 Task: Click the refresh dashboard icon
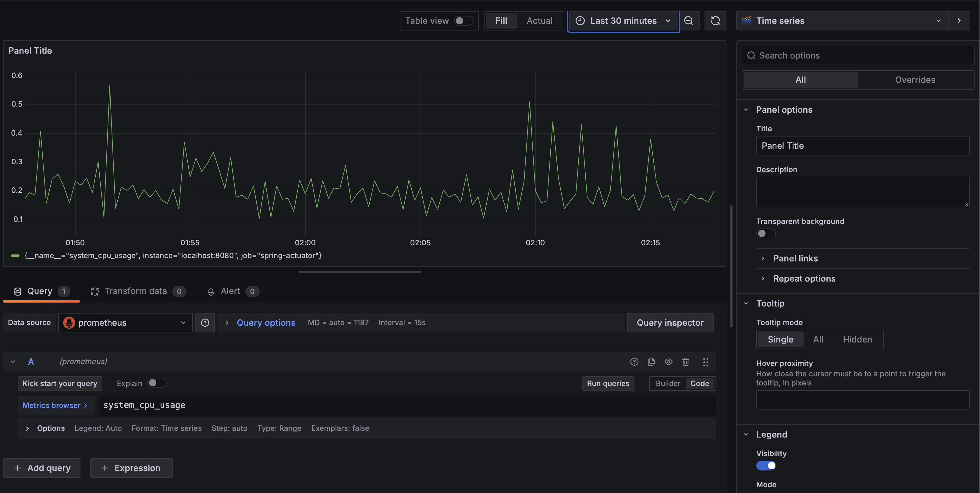(x=715, y=20)
